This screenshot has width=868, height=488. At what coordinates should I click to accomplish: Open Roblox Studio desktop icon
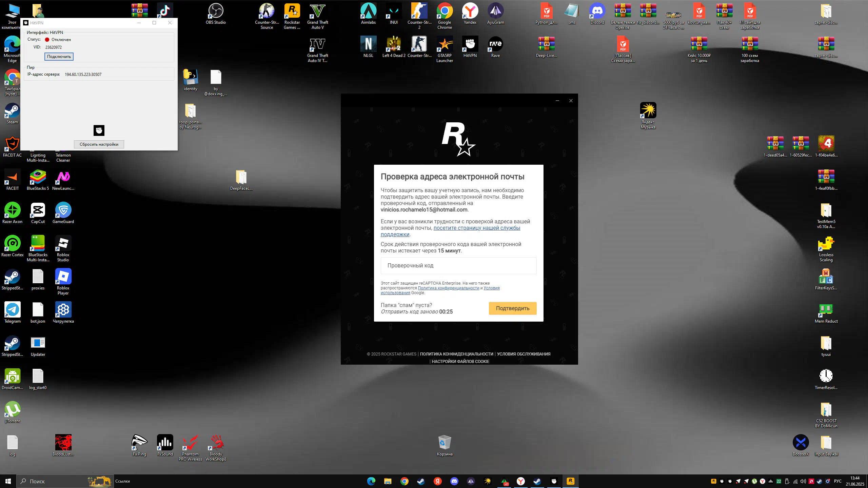tap(63, 249)
